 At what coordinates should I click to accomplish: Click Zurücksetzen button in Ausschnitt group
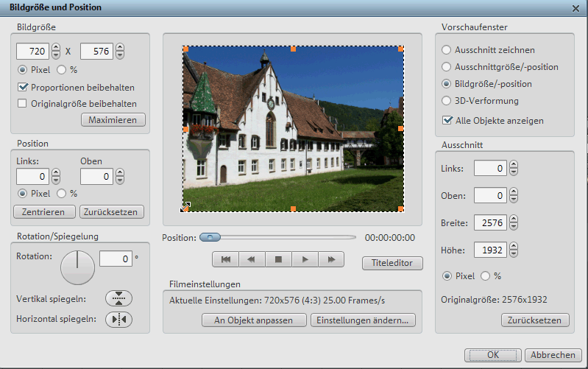tap(535, 320)
